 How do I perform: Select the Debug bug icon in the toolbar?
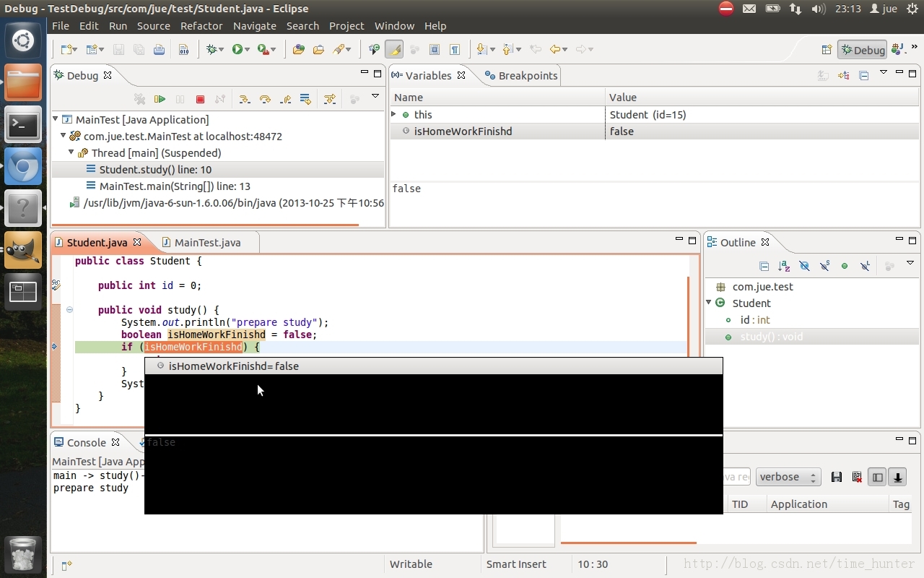pyautogui.click(x=210, y=49)
